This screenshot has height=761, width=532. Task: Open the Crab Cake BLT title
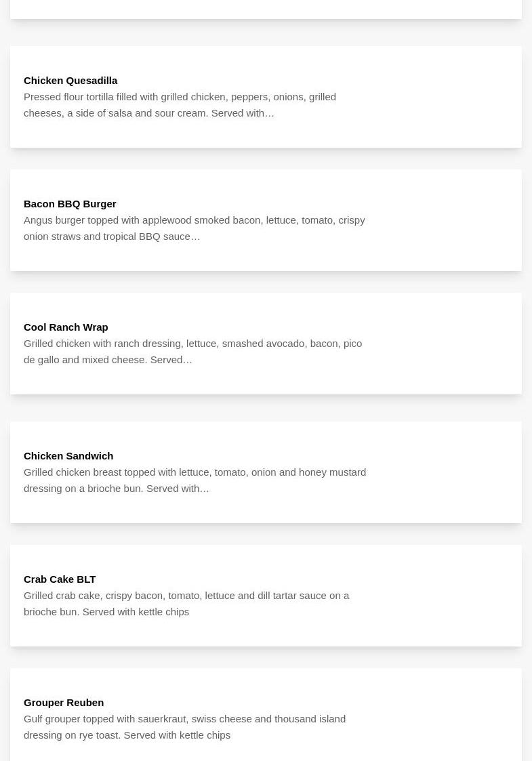click(60, 579)
